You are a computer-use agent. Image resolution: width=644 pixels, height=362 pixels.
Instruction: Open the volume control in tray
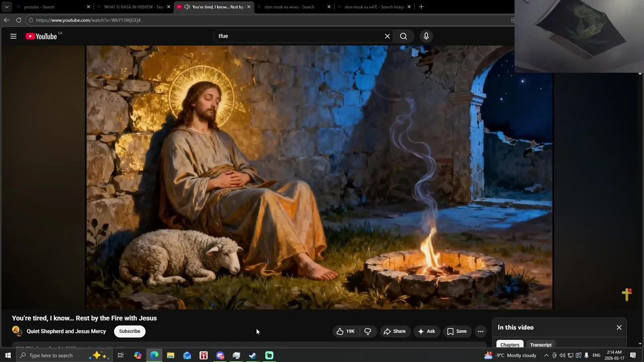pos(562,355)
